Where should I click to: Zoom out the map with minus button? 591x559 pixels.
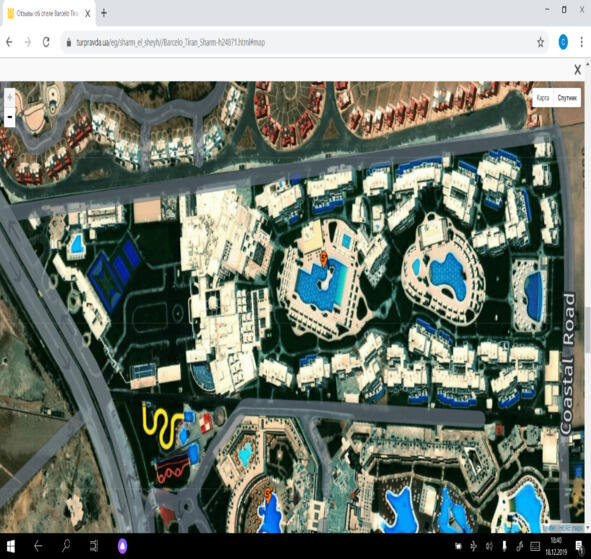tap(10, 117)
